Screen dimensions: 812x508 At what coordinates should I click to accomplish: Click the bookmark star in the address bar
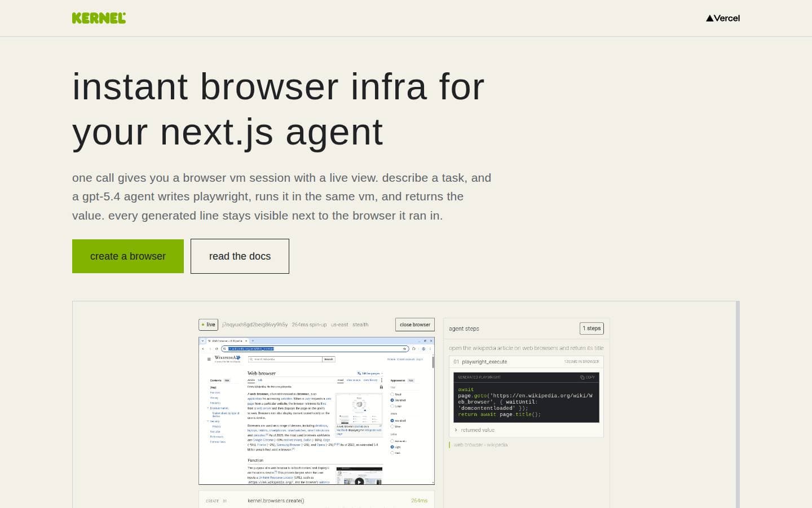(x=404, y=349)
